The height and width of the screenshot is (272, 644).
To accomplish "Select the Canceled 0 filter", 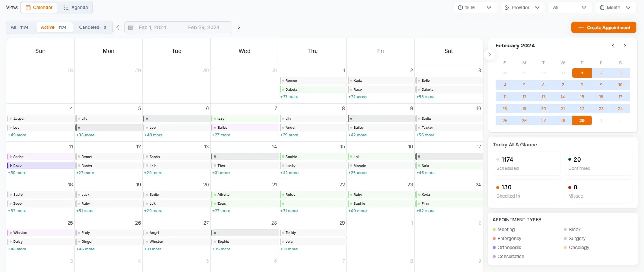I will [92, 27].
